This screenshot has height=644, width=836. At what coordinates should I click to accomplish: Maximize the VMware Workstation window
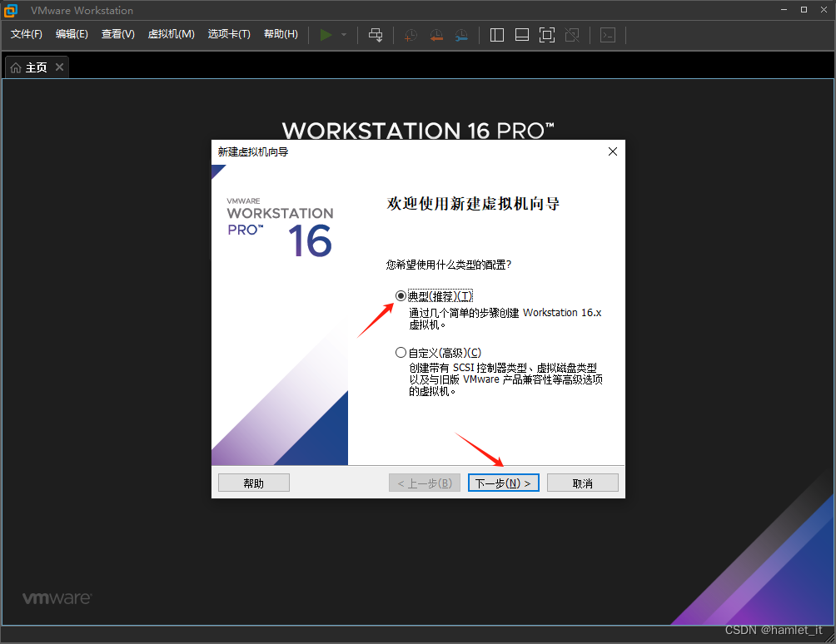click(x=804, y=10)
